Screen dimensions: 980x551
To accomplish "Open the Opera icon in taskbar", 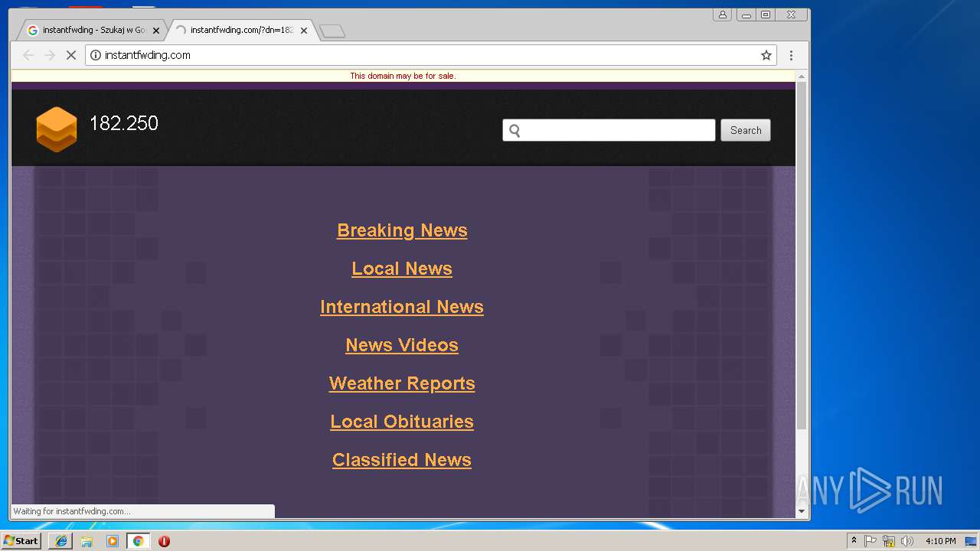I will pos(164,541).
